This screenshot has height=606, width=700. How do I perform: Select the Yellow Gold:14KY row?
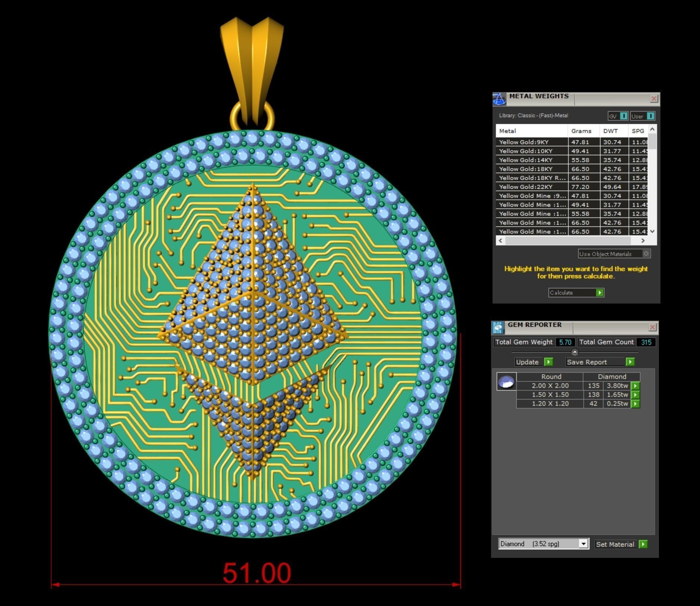572,160
